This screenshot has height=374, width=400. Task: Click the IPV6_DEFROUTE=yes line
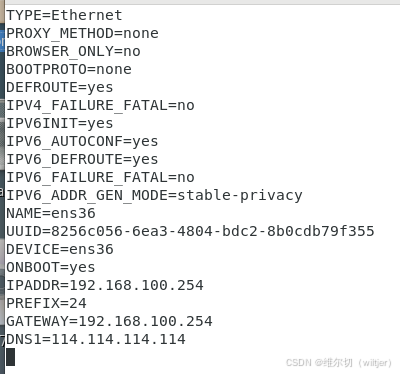point(82,159)
